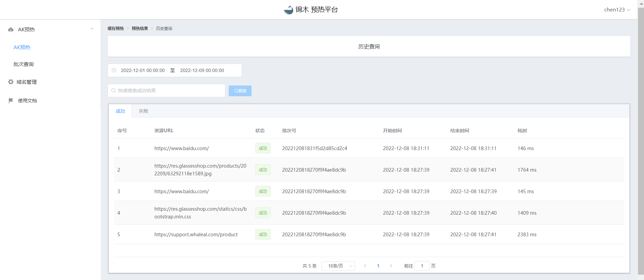This screenshot has width=644, height=280.
Task: Click the 历史查询 page title
Action: (x=369, y=46)
